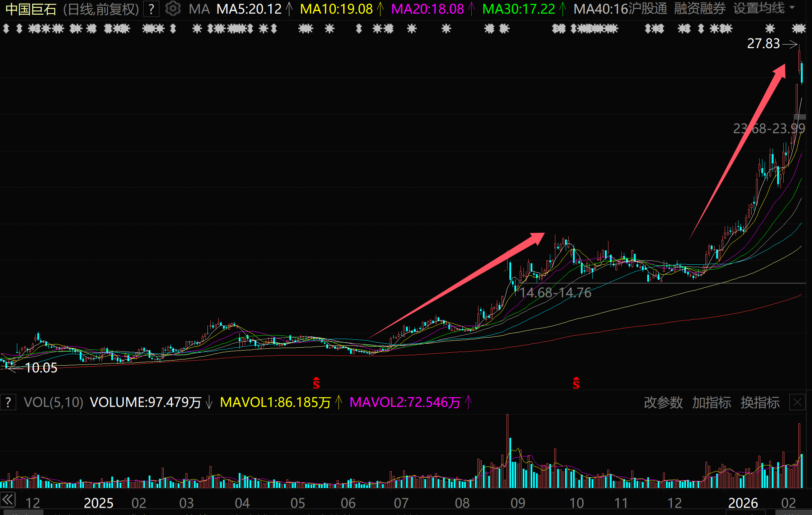Expand the 设置均线 dropdown arrow
Image resolution: width=812 pixels, height=515 pixels.
pos(792,8)
